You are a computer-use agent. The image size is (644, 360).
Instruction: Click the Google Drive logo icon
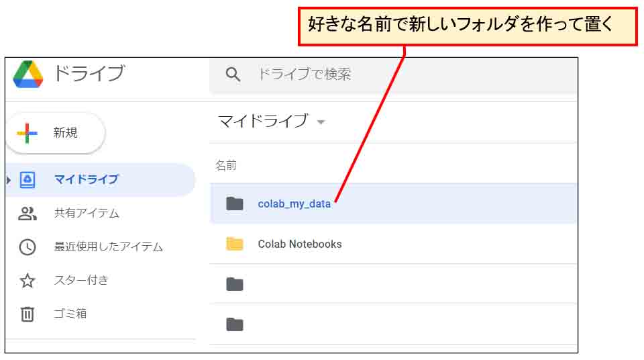click(x=28, y=74)
